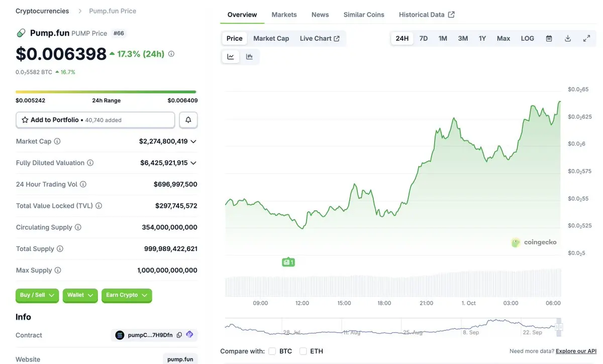Open Circulating Supply info icon
603x364 pixels.
coord(78,227)
